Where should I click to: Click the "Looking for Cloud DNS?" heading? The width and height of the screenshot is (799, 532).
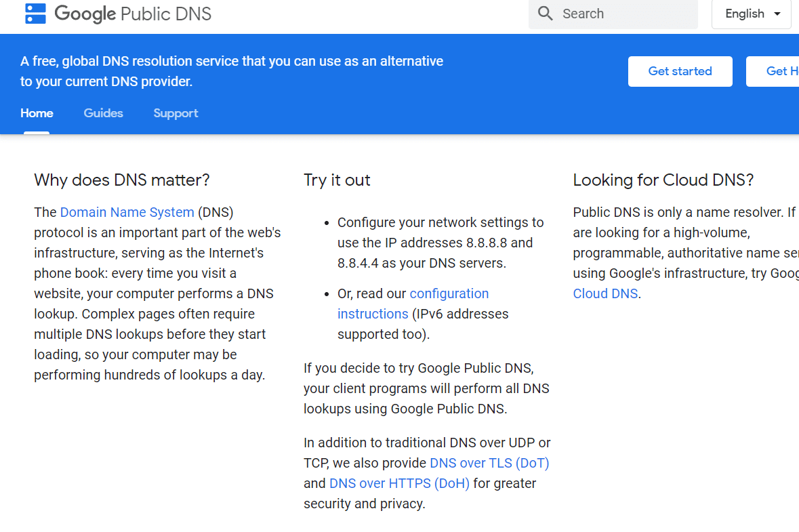663,180
